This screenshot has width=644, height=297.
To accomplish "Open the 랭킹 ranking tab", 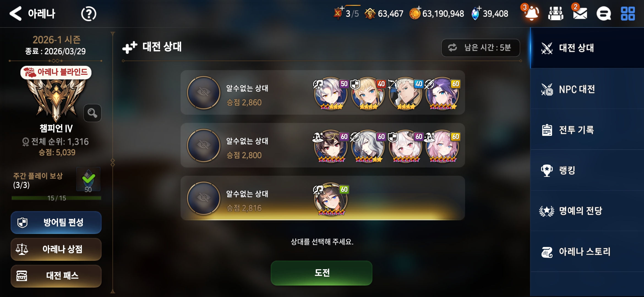I will coord(587,170).
